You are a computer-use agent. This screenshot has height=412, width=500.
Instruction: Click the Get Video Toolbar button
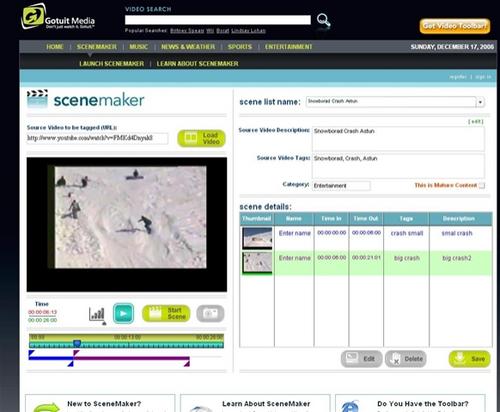point(455,26)
